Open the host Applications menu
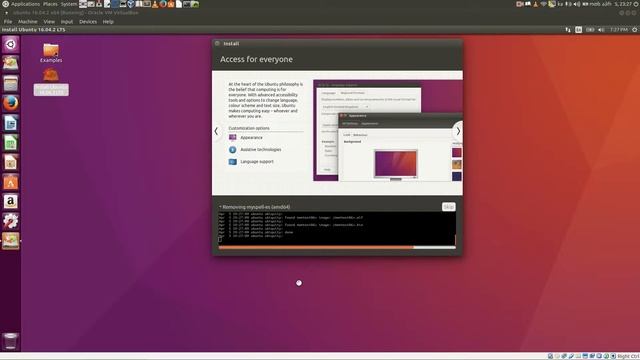 point(25,4)
